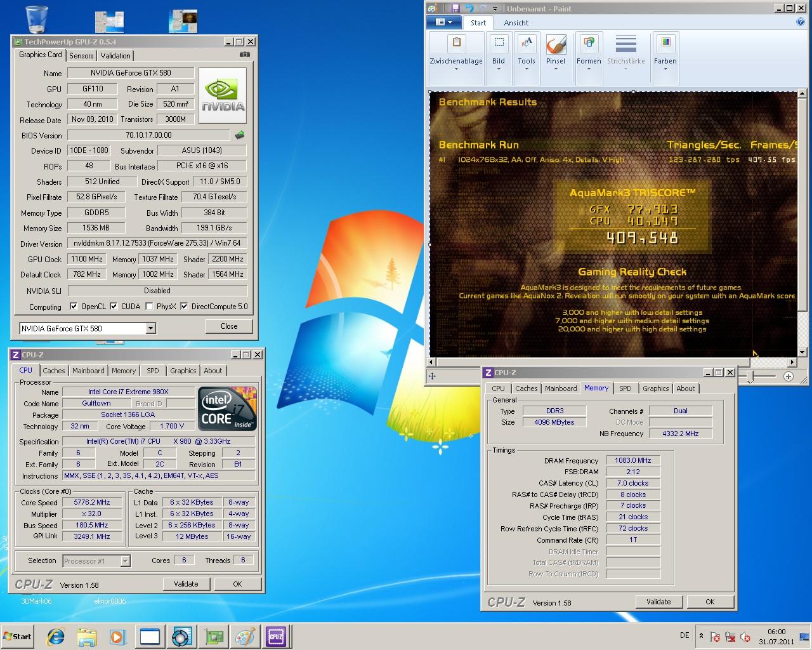This screenshot has width=812, height=650.
Task: Click OK in the left CPU-Z window
Action: 237,584
